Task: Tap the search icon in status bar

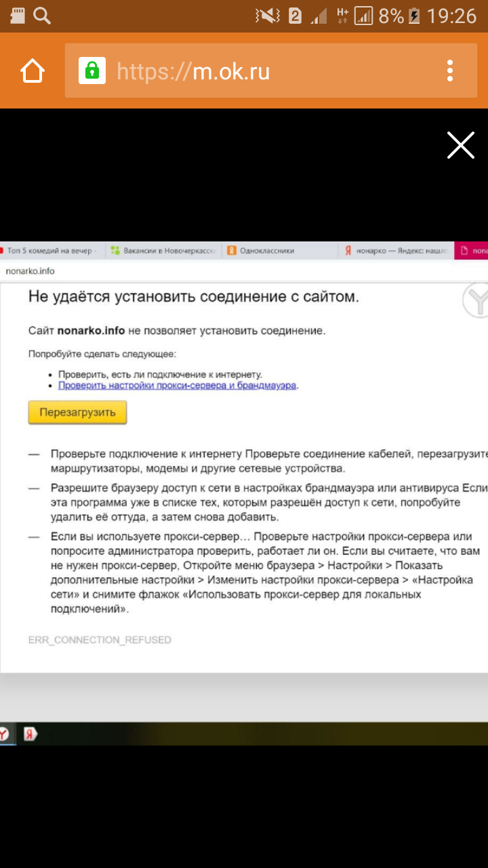Action: (x=43, y=16)
